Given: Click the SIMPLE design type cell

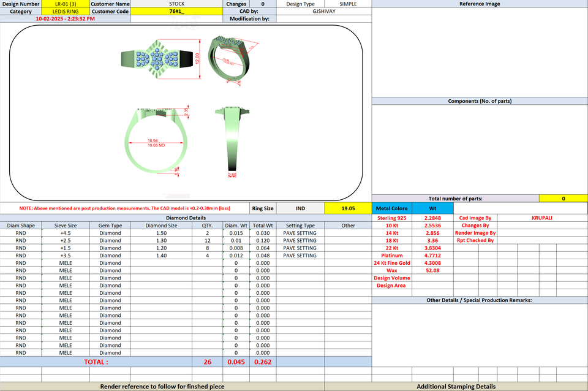Looking at the screenshot, I should [x=348, y=4].
